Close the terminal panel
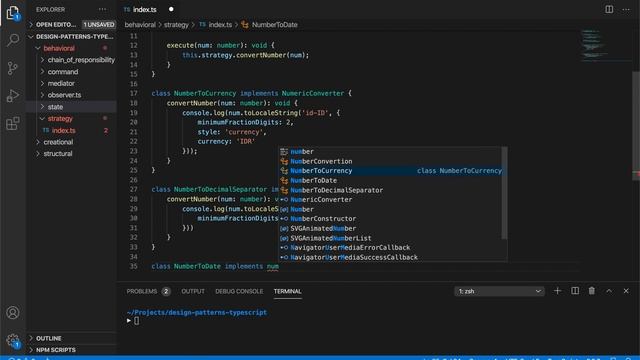 pyautogui.click(x=626, y=291)
